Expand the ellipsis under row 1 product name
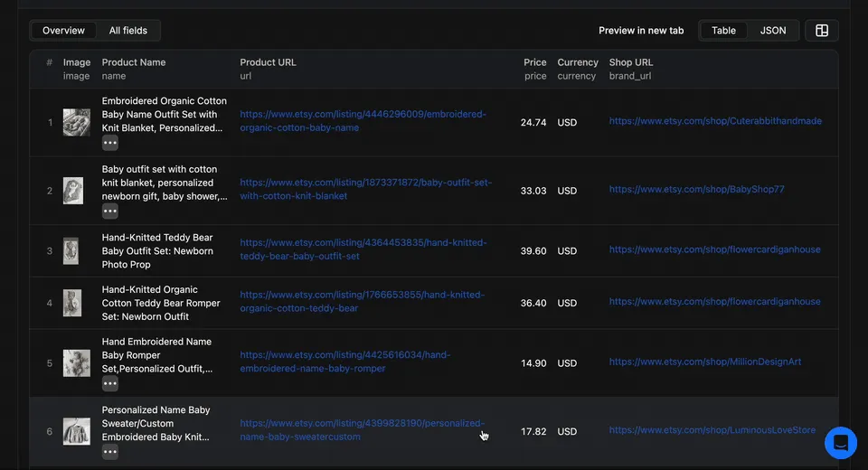 coord(109,143)
